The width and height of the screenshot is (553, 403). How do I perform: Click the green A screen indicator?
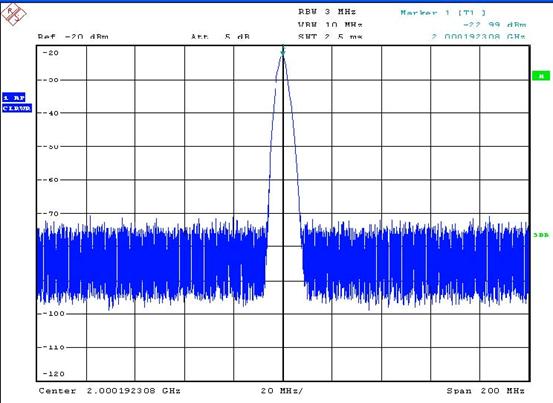click(x=541, y=75)
